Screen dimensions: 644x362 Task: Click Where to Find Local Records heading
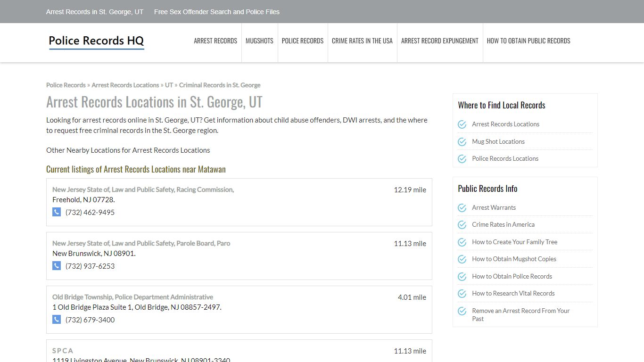(x=502, y=105)
